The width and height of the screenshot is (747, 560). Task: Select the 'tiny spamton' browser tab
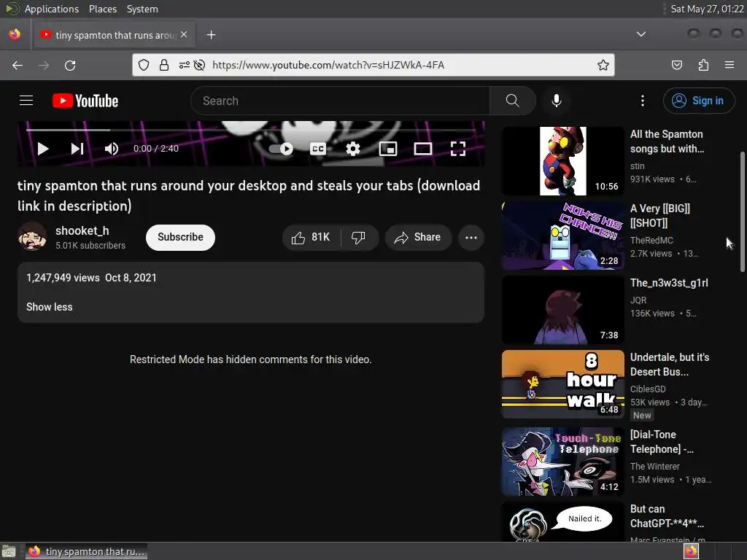pos(115,34)
